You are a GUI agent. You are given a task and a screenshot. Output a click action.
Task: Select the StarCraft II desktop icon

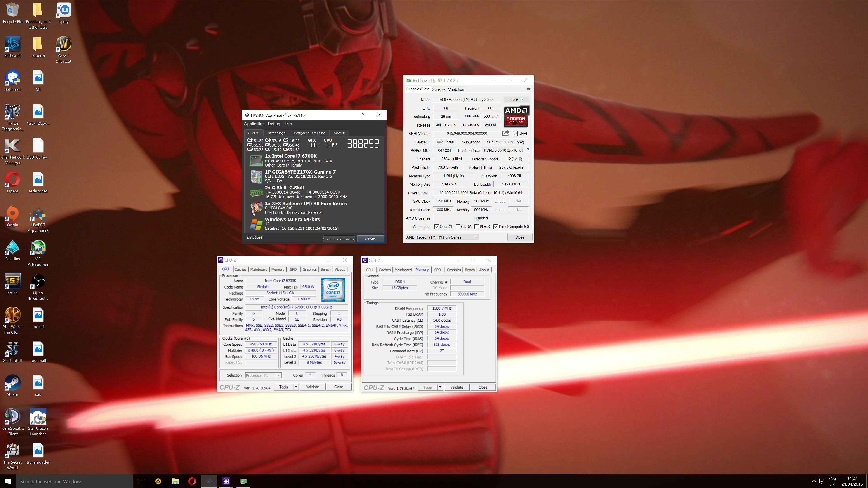tap(12, 352)
